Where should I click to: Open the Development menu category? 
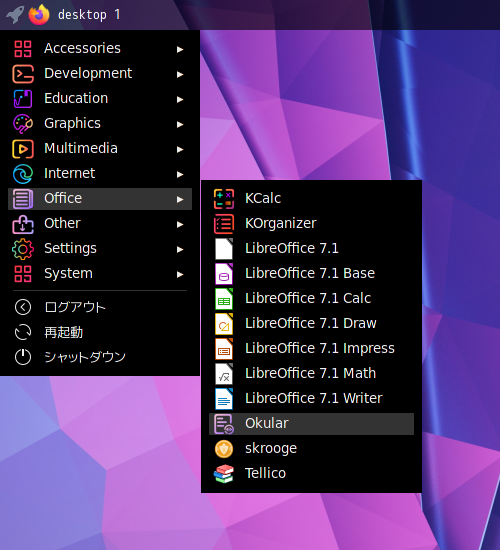(100, 74)
